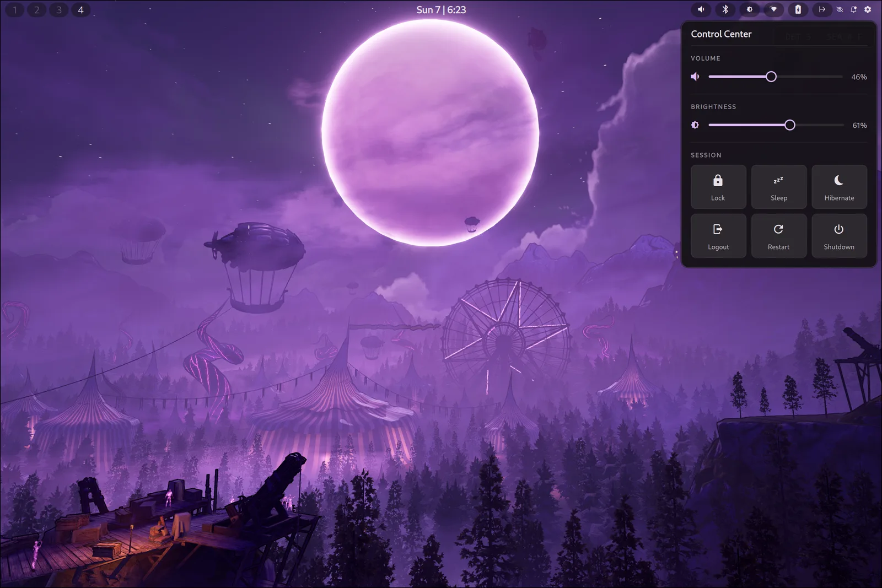Screen dimensions: 882x588
Task: Switch to workspace 2
Action: pyautogui.click(x=37, y=10)
